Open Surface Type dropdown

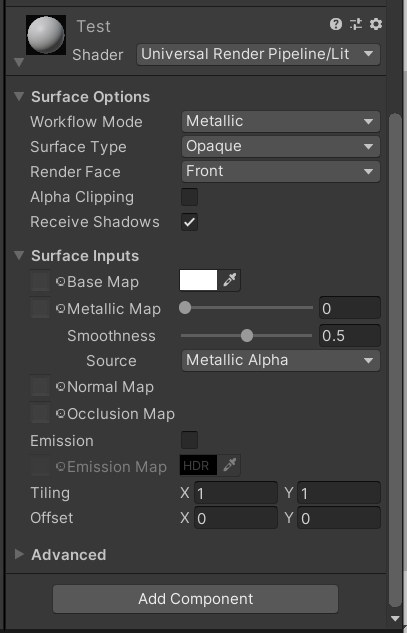tap(281, 147)
